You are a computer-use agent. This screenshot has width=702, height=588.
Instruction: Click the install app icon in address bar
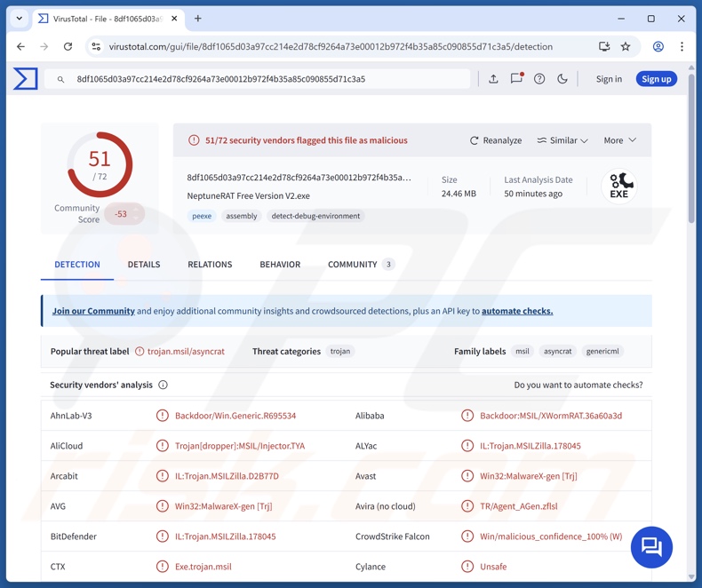click(x=604, y=46)
